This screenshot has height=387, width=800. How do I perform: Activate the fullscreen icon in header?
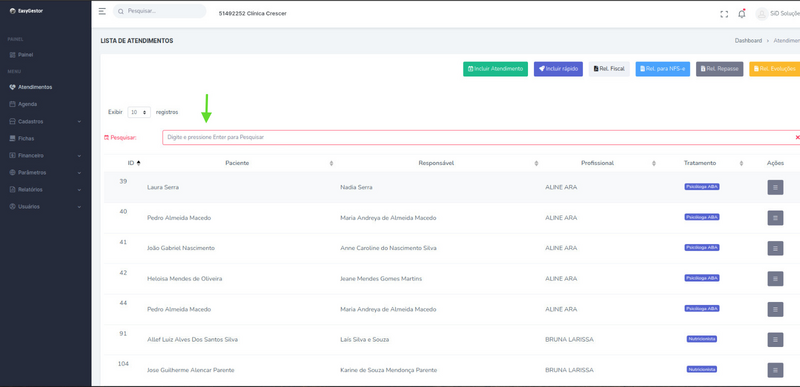(x=724, y=14)
